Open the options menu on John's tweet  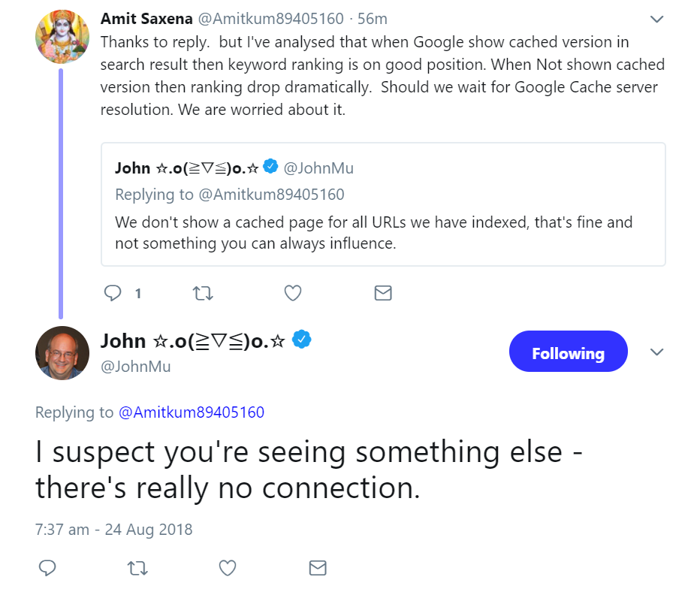(656, 350)
